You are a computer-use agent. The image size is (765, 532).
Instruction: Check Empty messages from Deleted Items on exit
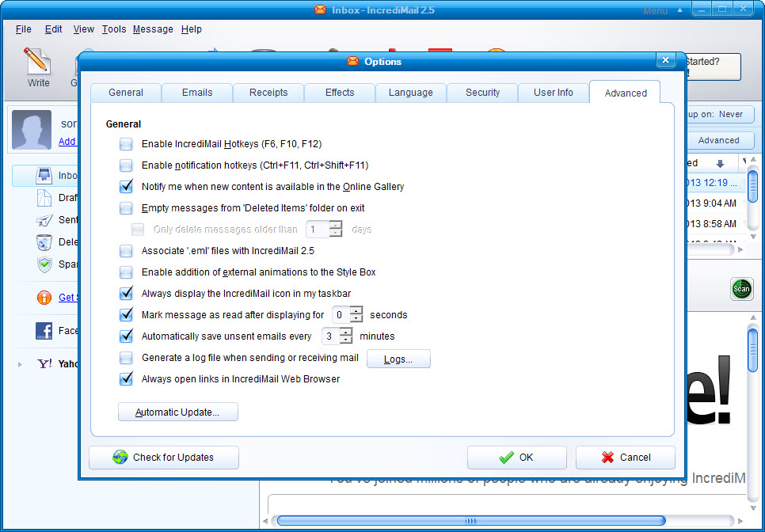(126, 208)
